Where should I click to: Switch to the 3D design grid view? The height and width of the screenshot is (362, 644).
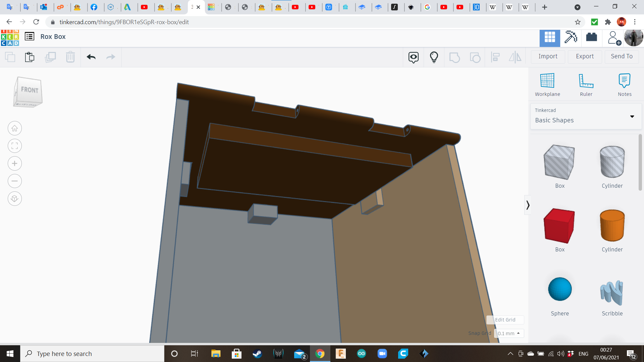[549, 37]
